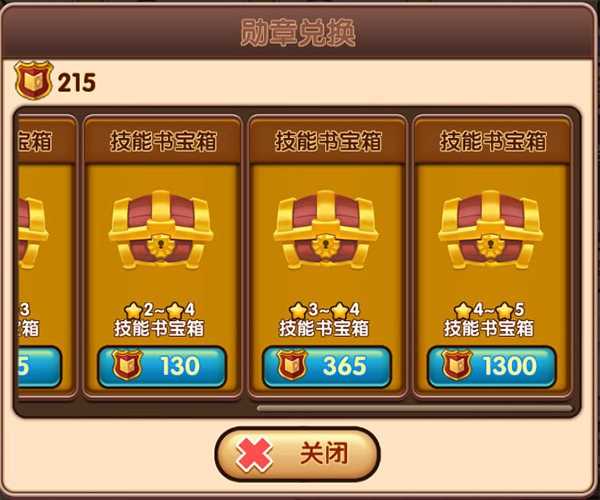Click the red X icon on the close button

coord(254,454)
